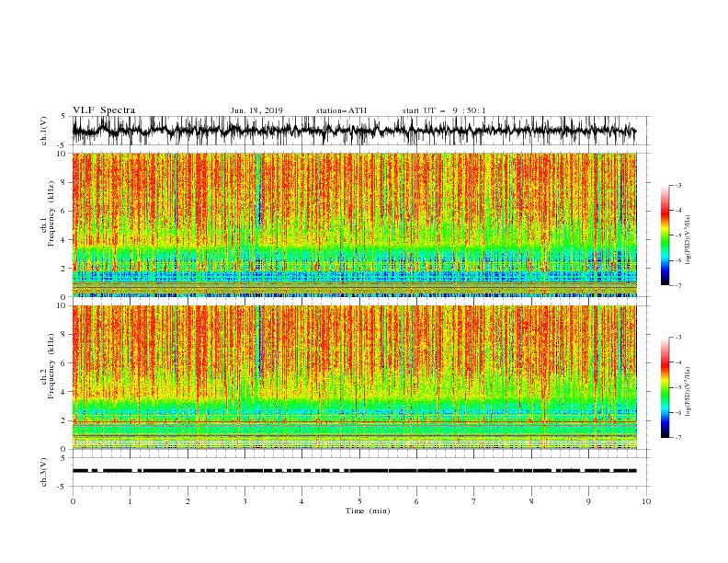Viewport: 728px width, 563px height.
Task: Click the "VLF Spectra" plot title
Action: click(104, 110)
